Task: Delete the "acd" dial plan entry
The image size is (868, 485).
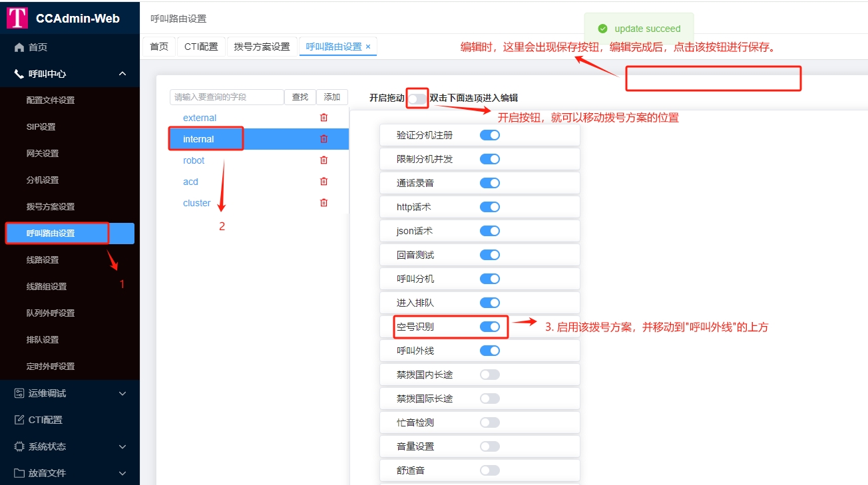Action: click(x=324, y=181)
